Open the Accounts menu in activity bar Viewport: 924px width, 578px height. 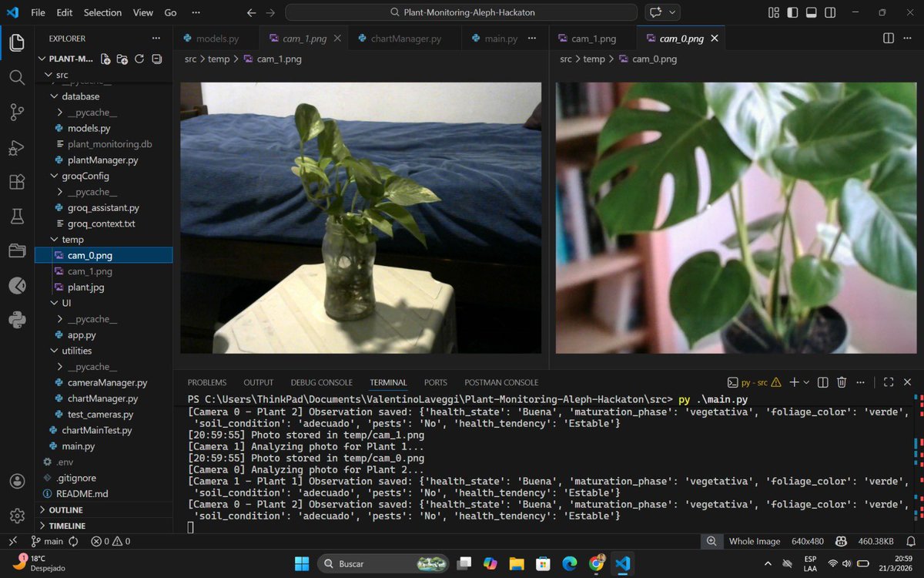pyautogui.click(x=17, y=481)
